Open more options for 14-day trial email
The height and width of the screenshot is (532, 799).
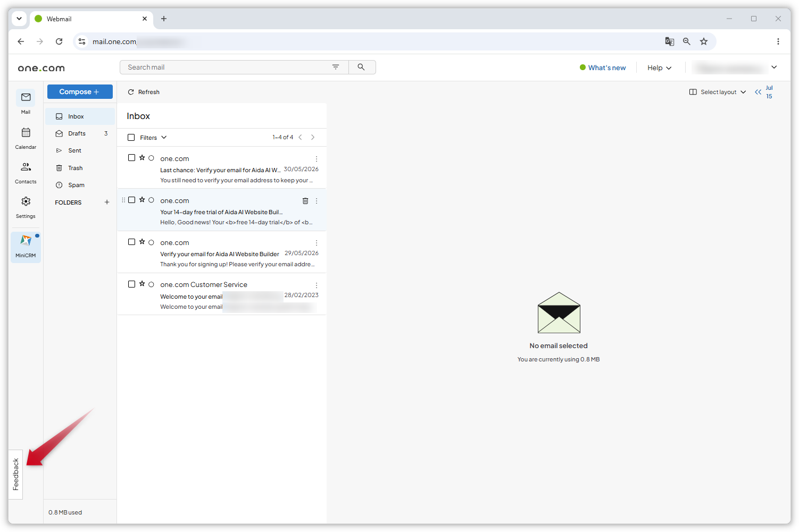[317, 201]
